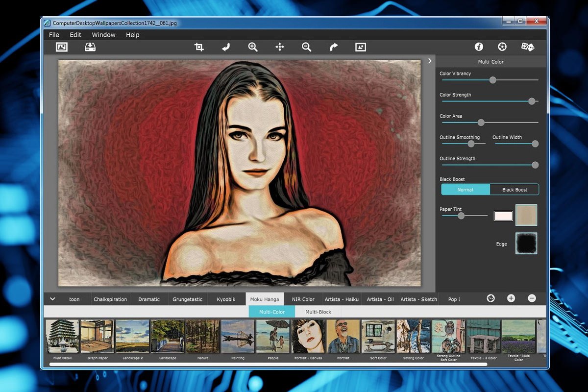588x392 pixels.
Task: Open the Window menu
Action: click(x=103, y=35)
